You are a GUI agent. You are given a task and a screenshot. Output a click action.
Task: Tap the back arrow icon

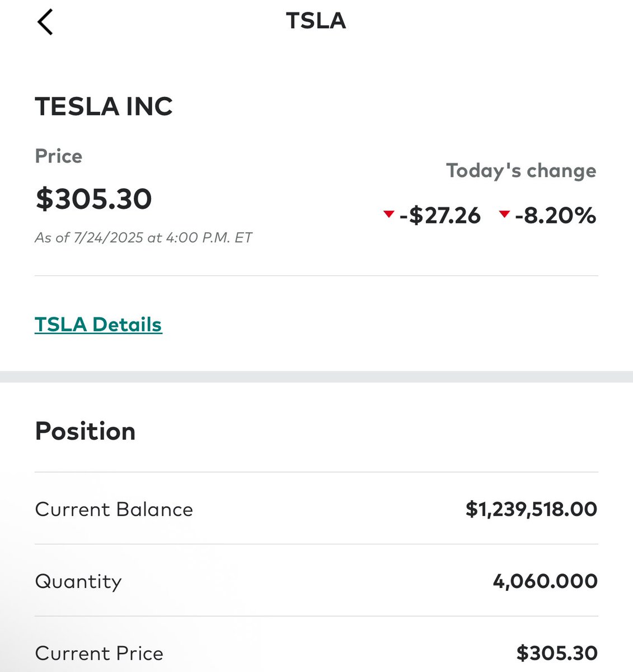(x=45, y=22)
